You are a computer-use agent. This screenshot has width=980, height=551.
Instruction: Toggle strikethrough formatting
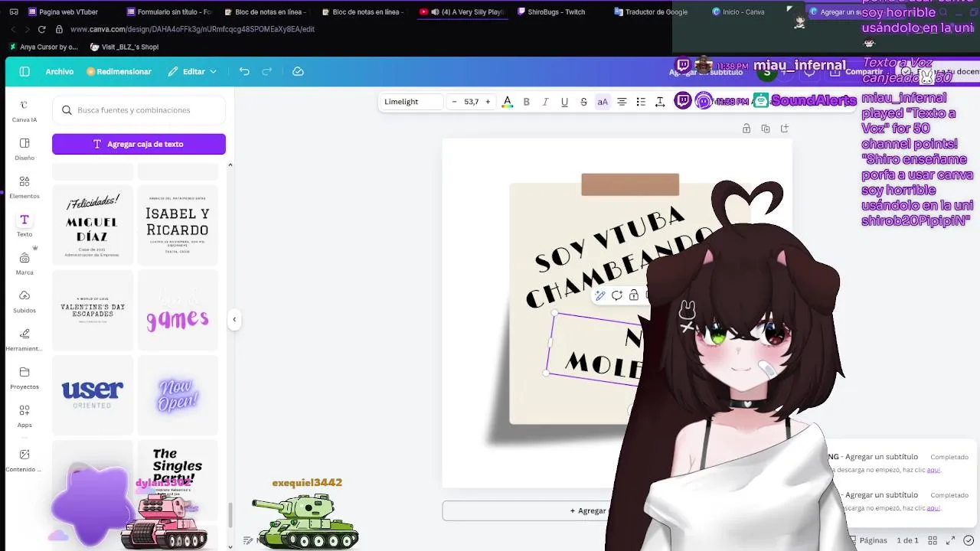(x=583, y=102)
